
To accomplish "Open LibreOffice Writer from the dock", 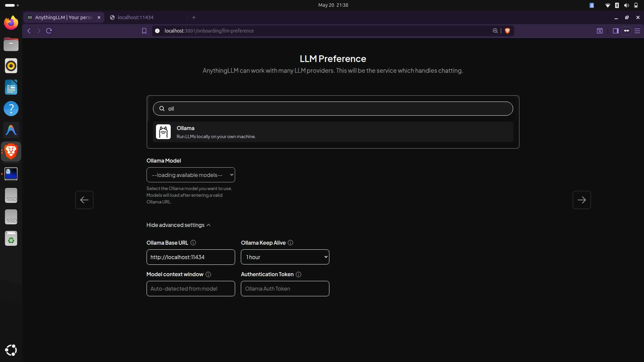I will tap(11, 87).
